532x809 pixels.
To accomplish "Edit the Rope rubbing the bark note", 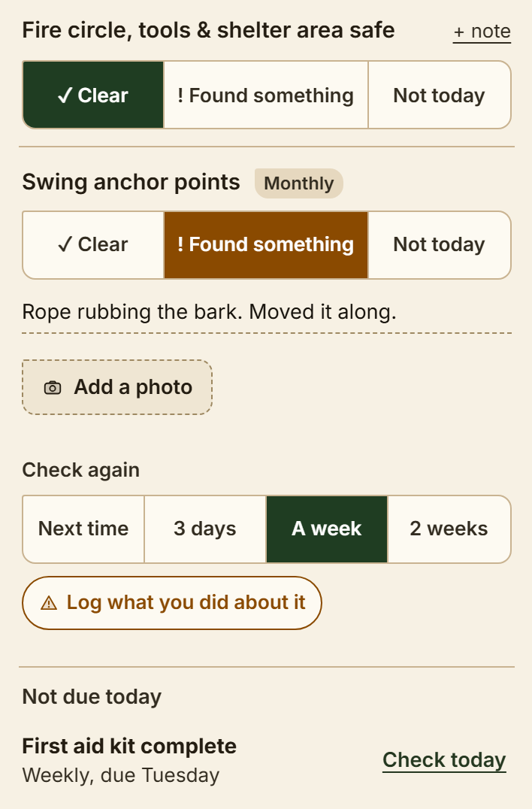I will (x=267, y=312).
